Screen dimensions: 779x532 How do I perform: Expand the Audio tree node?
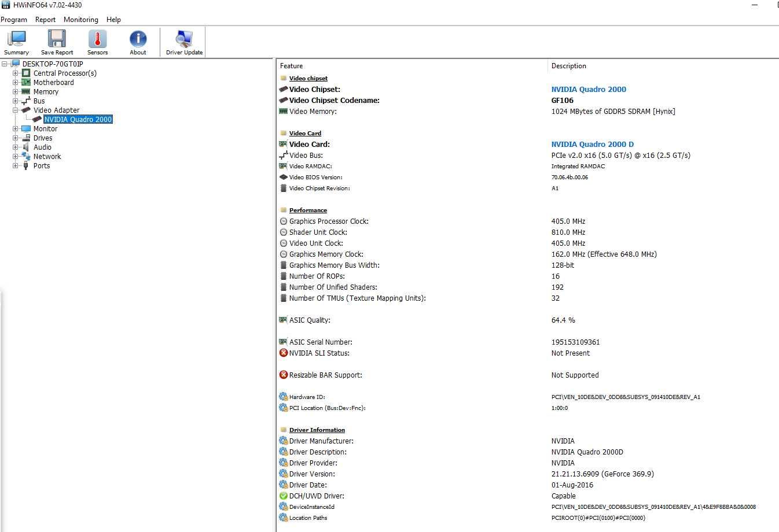(x=16, y=147)
